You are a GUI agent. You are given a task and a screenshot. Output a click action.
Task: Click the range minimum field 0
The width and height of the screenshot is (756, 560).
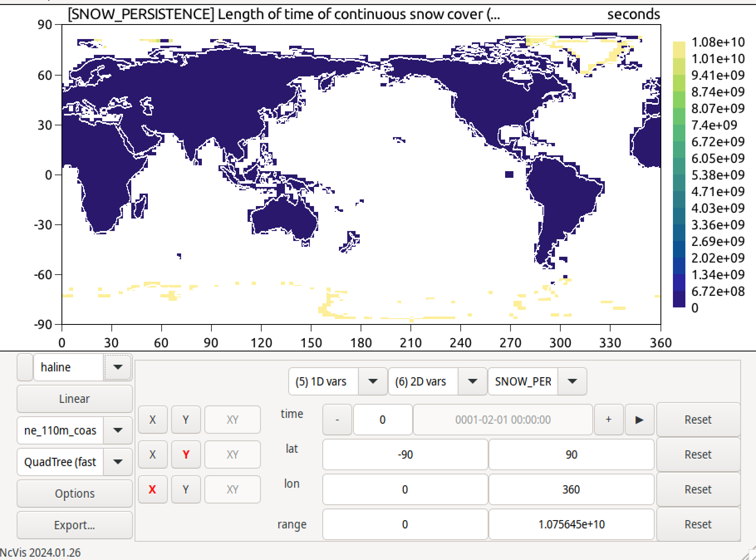tap(405, 524)
